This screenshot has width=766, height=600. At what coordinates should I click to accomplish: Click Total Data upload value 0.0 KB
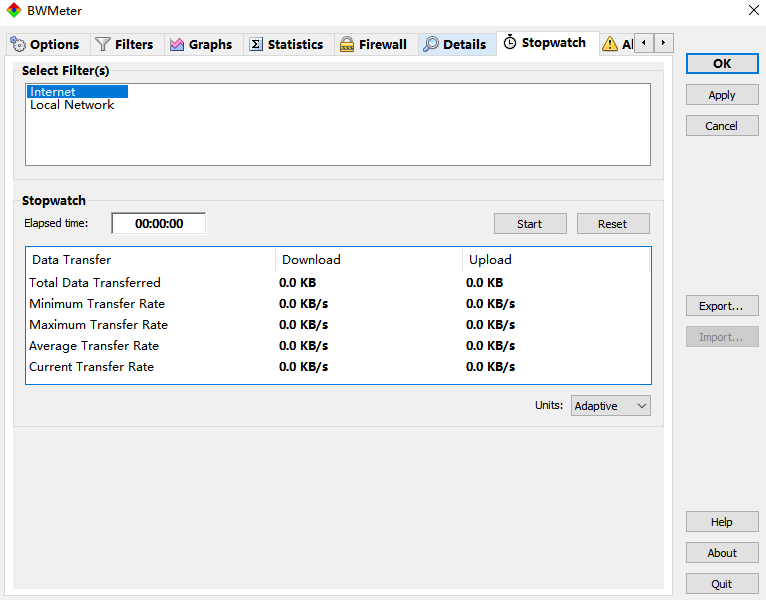tap(485, 282)
